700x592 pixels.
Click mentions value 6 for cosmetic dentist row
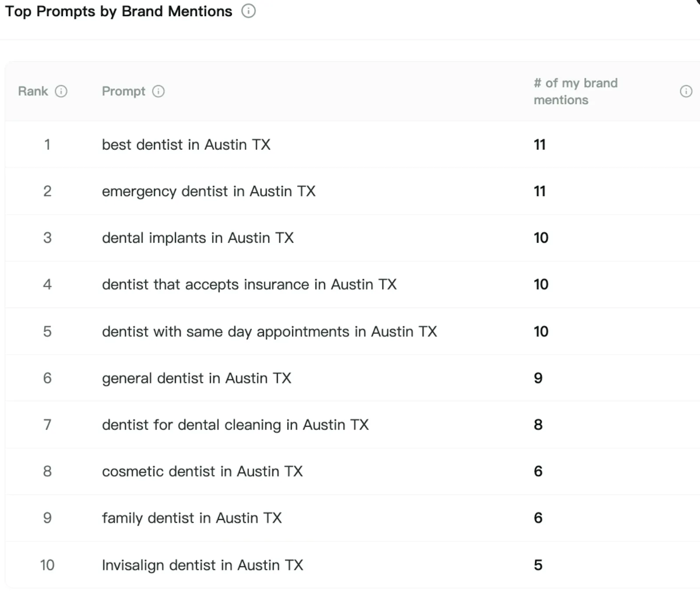tap(539, 471)
